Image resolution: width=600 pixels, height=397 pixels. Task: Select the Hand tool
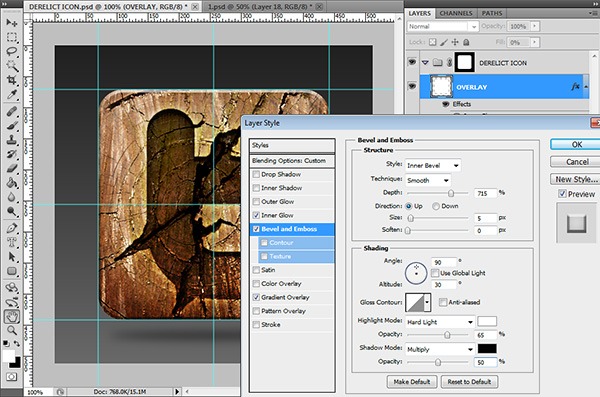pyautogui.click(x=11, y=317)
